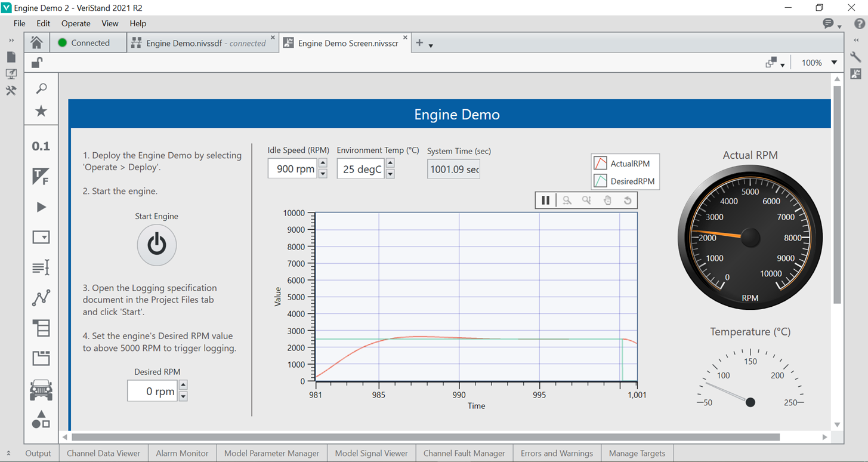
Task: Open the data grid palette icon
Action: pos(41,328)
